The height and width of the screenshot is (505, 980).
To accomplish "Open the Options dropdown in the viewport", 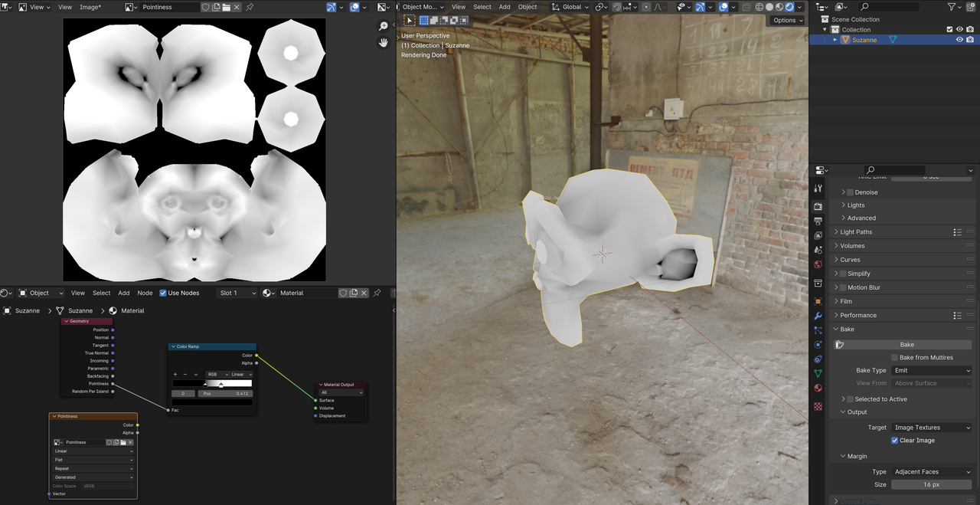I will click(787, 21).
